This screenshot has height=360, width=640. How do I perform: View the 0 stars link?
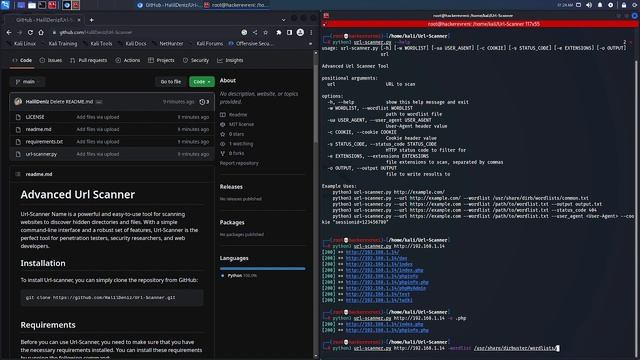[232, 134]
